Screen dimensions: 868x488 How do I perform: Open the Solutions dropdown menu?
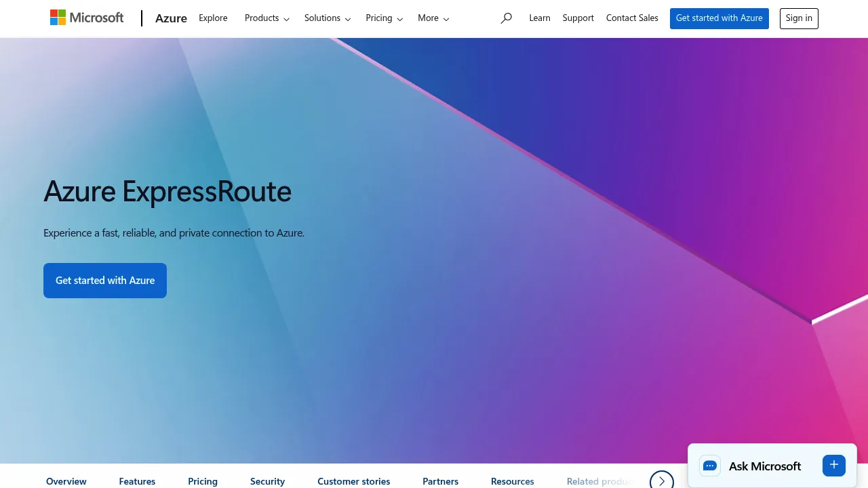pyautogui.click(x=328, y=18)
